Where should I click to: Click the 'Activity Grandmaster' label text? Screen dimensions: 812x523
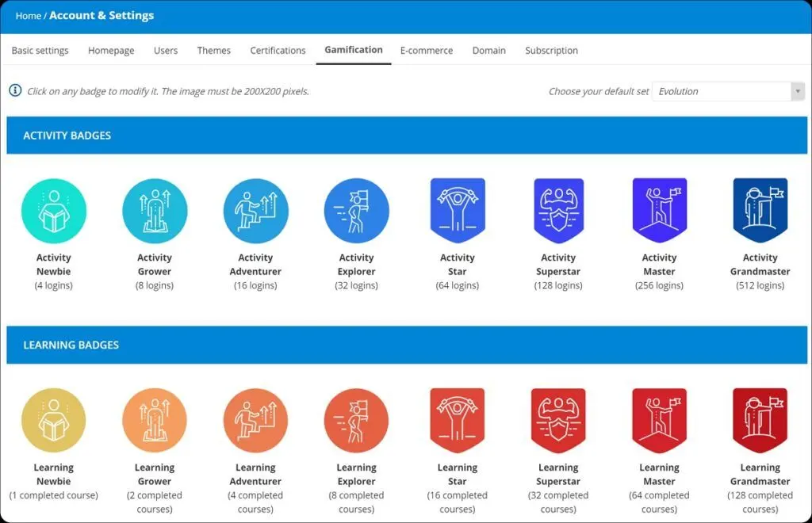[760, 265]
